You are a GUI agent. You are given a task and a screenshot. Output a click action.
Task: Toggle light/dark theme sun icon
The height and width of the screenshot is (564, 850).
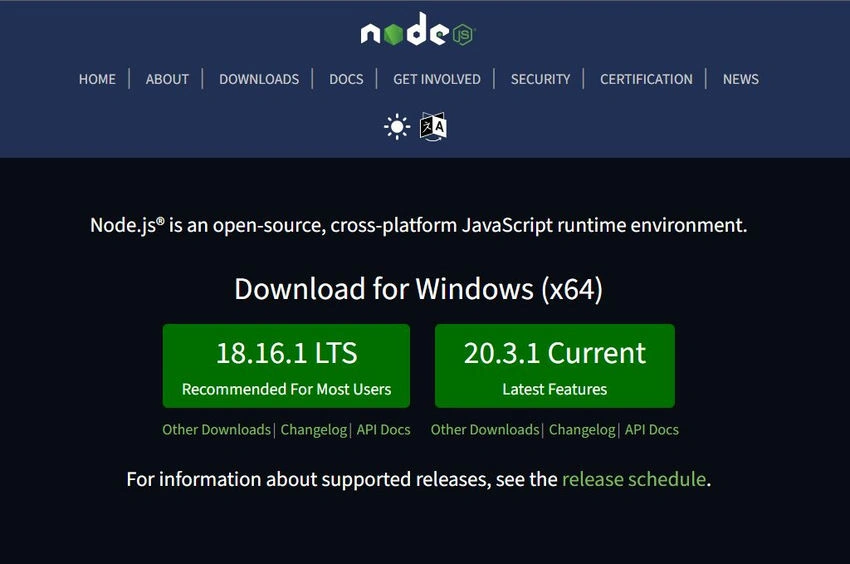click(x=397, y=127)
